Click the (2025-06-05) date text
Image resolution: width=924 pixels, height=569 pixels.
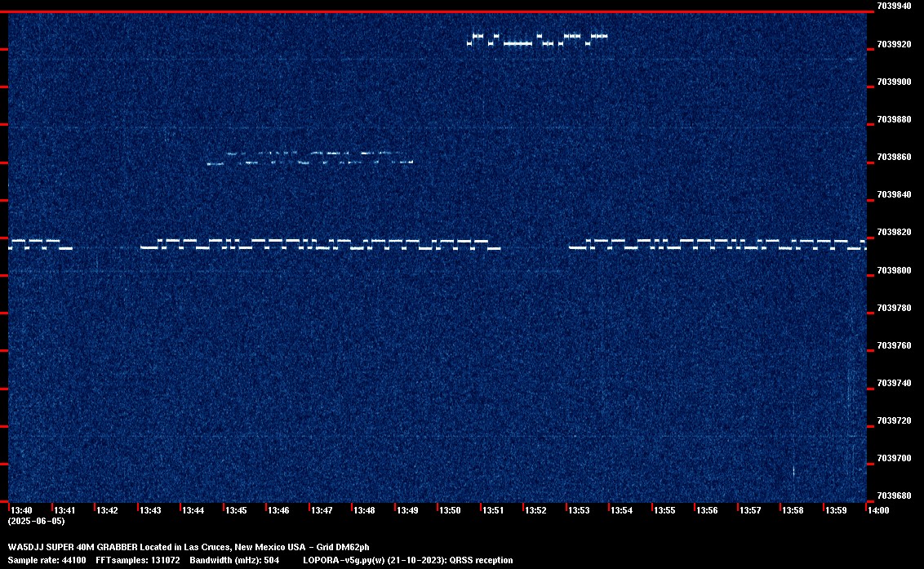tap(37, 521)
